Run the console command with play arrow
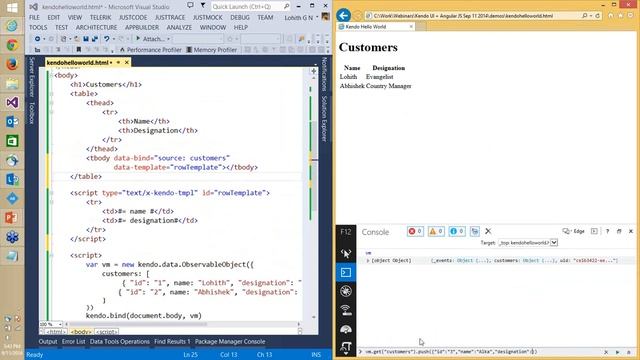This screenshot has width=640, height=360. (x=618, y=352)
